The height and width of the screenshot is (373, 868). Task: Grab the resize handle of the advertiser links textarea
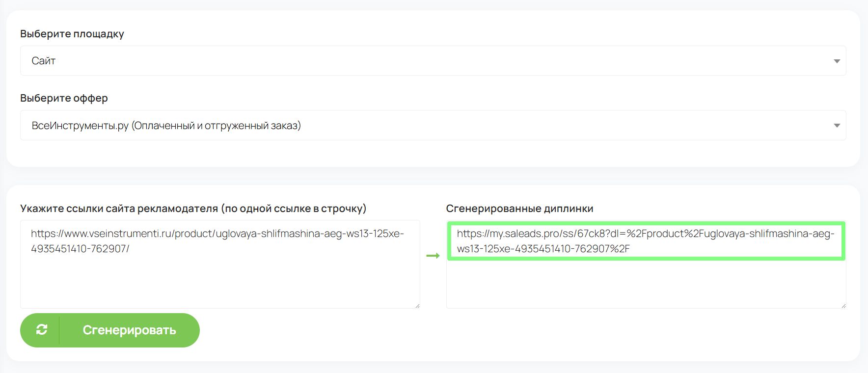click(417, 306)
